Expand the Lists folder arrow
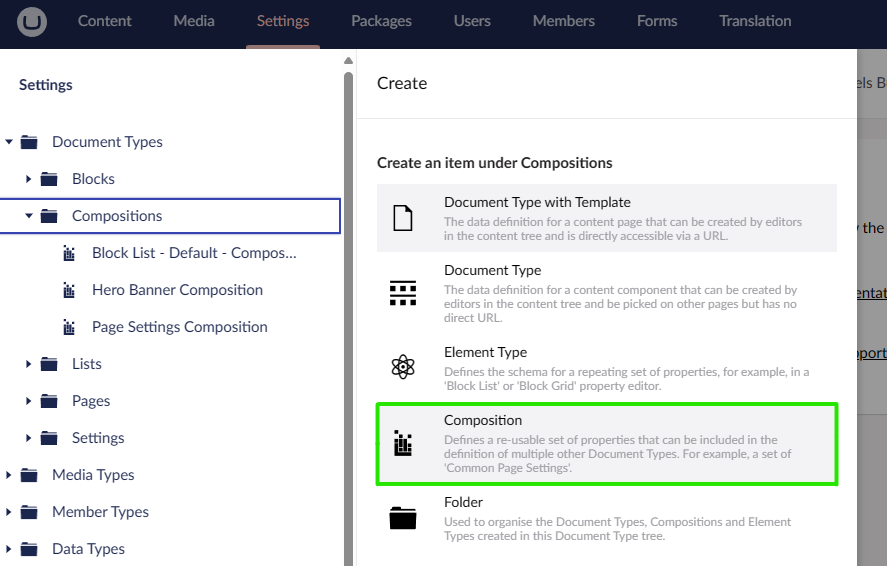This screenshot has width=887, height=566. pos(29,364)
